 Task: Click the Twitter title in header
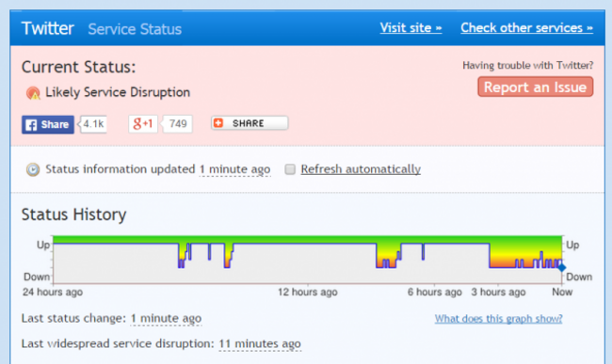[48, 28]
